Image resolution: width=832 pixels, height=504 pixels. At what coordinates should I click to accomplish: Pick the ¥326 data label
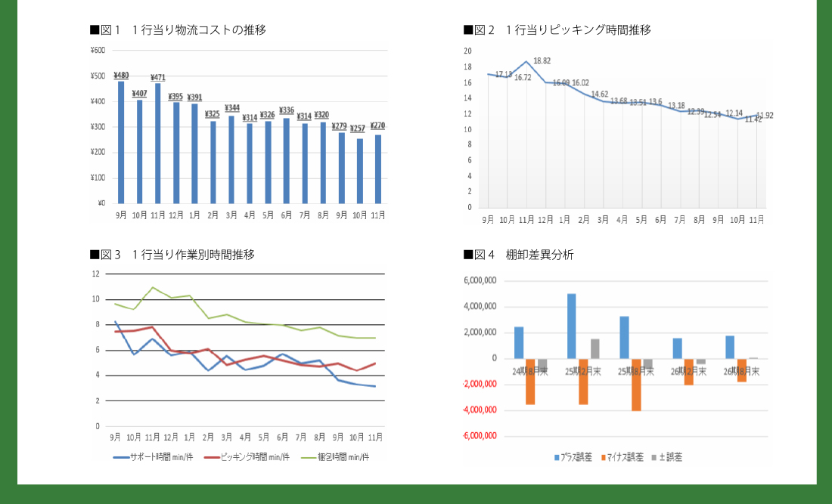point(268,114)
